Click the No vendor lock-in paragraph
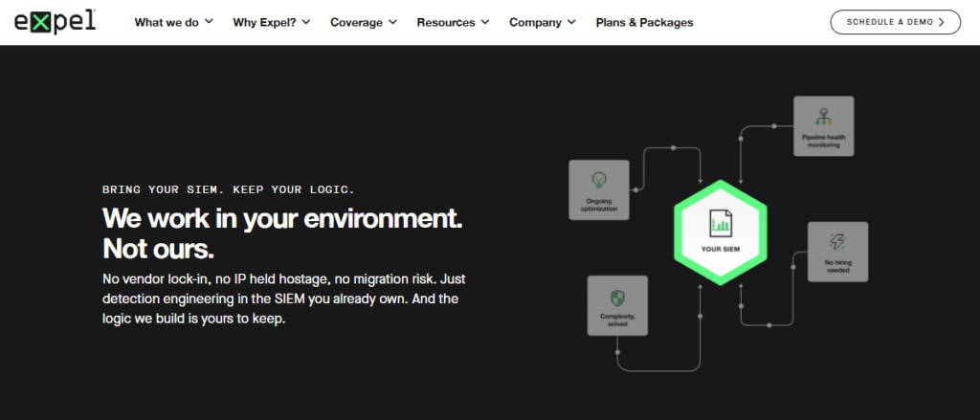Screen dimensions: 980x420 [283, 298]
